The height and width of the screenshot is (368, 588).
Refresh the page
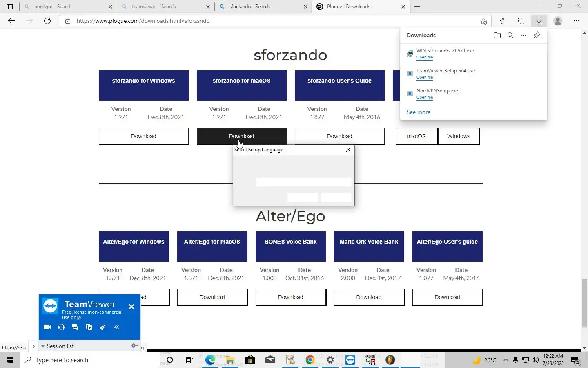click(47, 21)
